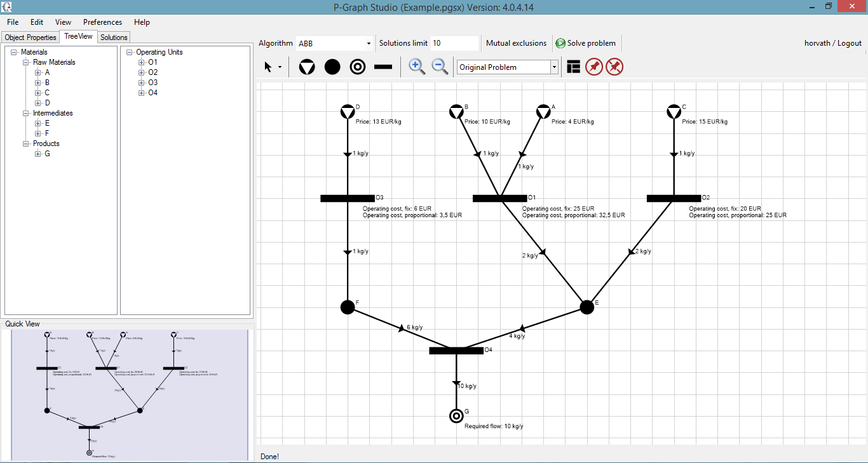Select the intermediate material circle tool

332,67
